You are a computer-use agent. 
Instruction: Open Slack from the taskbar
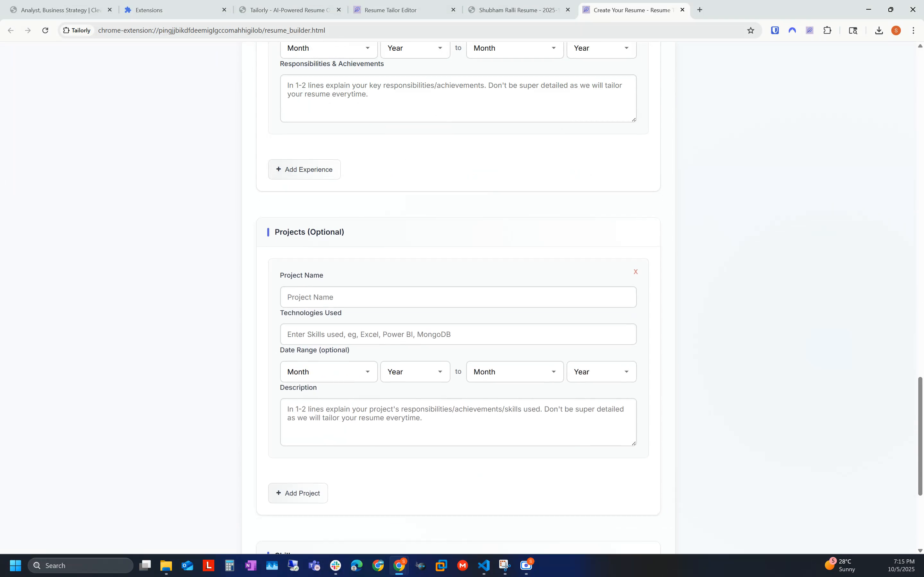tap(335, 566)
